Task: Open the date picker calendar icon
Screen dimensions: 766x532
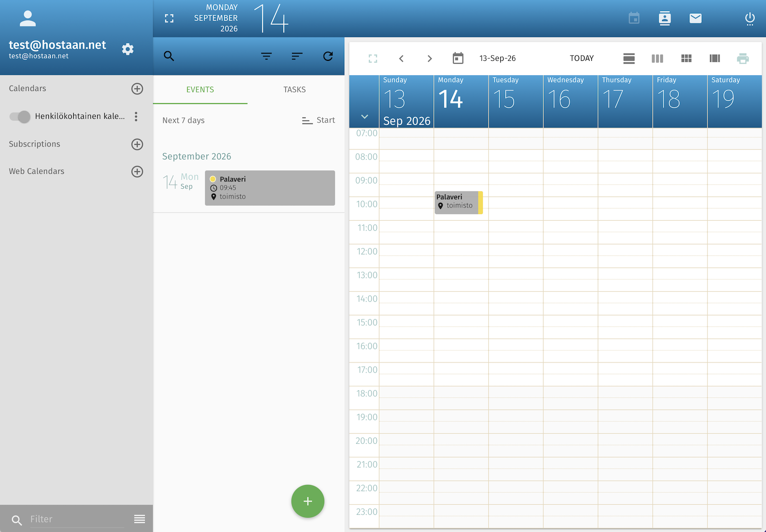Action: click(x=458, y=58)
